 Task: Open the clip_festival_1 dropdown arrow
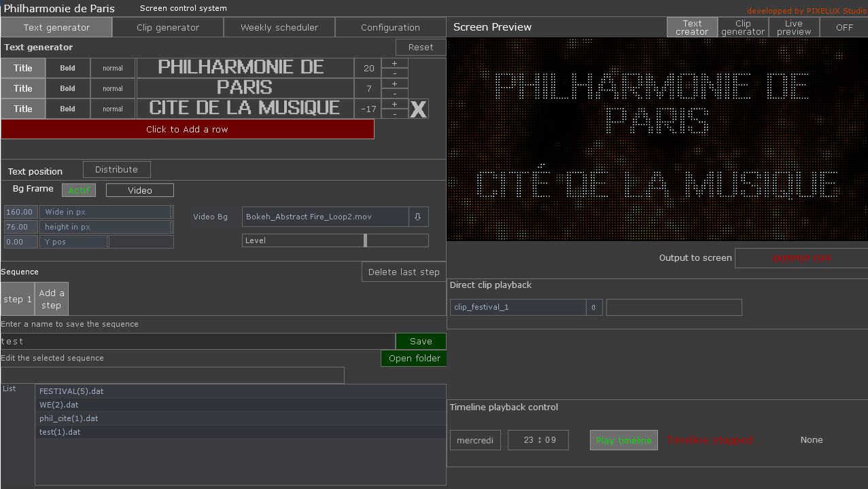click(594, 307)
